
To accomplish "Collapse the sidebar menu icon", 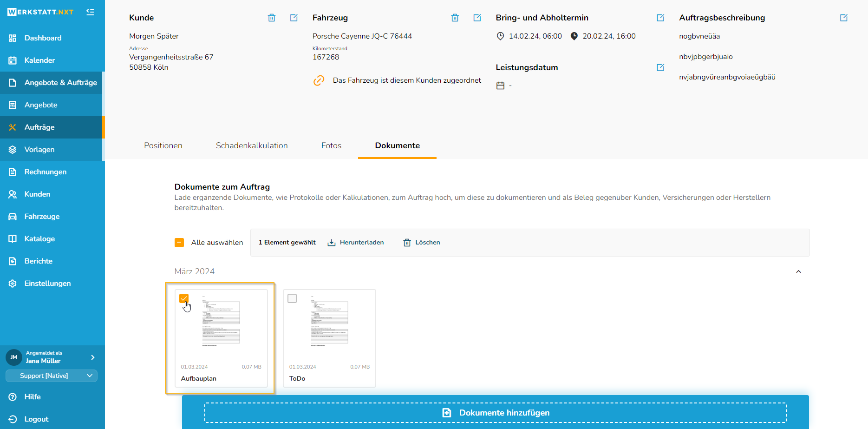I will point(90,12).
